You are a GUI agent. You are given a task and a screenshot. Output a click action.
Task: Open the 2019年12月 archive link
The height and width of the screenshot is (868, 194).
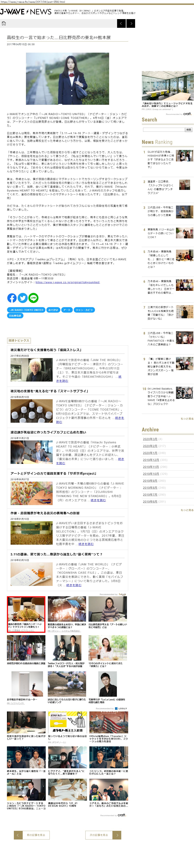[x=151, y=460]
